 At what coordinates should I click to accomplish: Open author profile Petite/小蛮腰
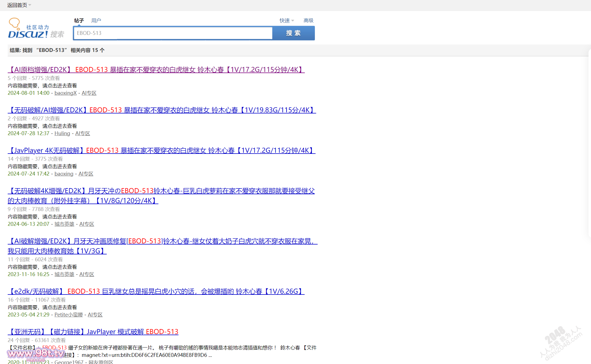click(68, 315)
